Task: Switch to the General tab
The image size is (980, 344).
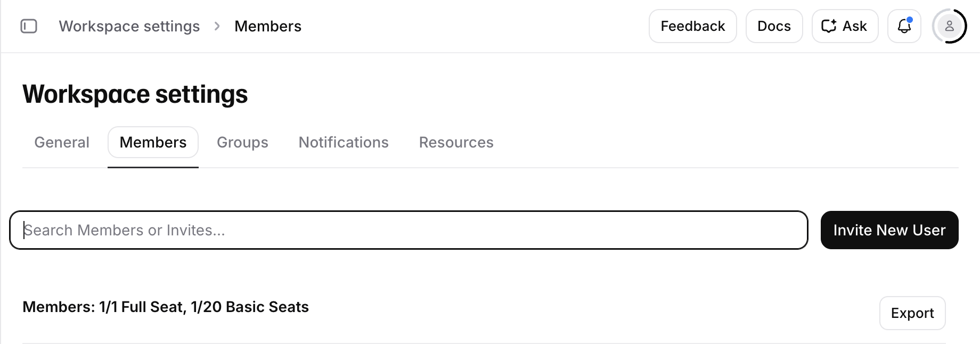Action: [62, 142]
